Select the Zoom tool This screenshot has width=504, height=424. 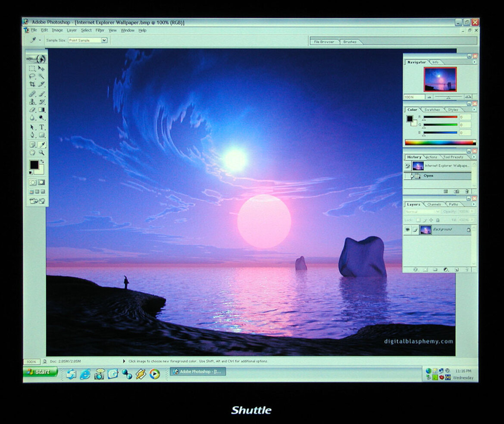click(x=42, y=153)
